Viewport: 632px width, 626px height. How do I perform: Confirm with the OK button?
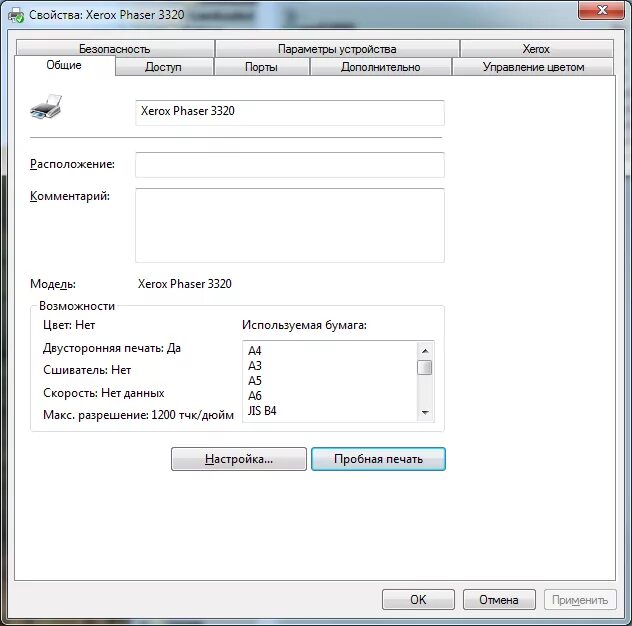[418, 599]
